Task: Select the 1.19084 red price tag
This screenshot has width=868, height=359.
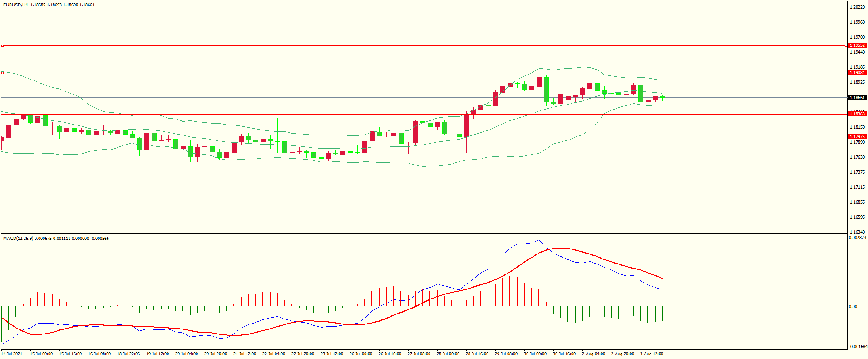Action: tap(857, 73)
